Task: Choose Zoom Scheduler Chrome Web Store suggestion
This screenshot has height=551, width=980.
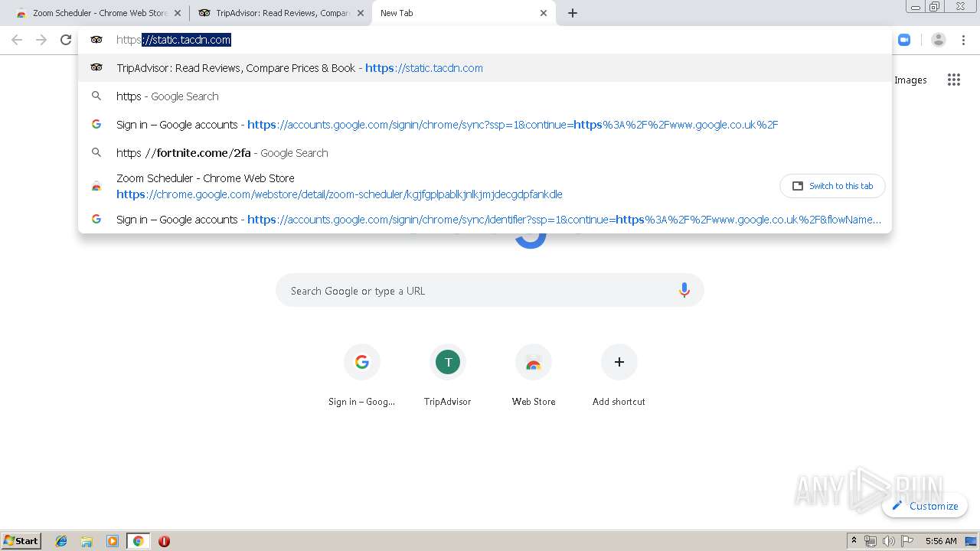Action: point(429,186)
